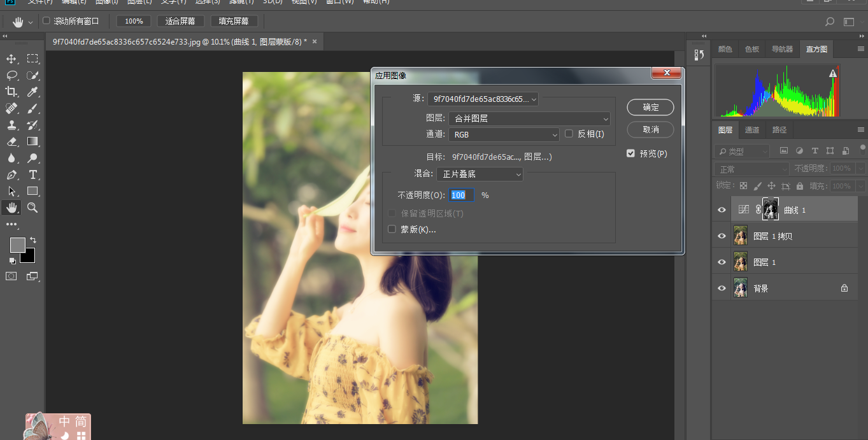Filter layers by type layer icon
868x440 pixels.
[x=815, y=151]
